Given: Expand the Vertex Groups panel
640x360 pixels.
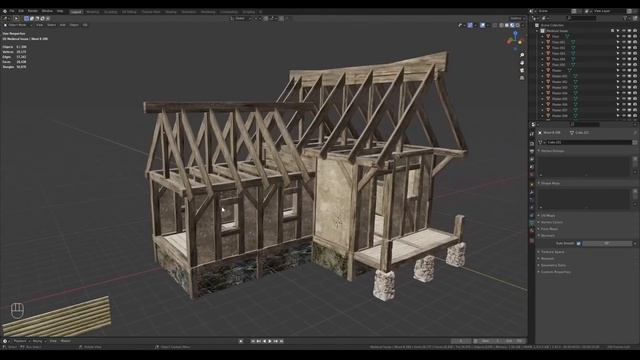Looking at the screenshot, I should (552, 151).
